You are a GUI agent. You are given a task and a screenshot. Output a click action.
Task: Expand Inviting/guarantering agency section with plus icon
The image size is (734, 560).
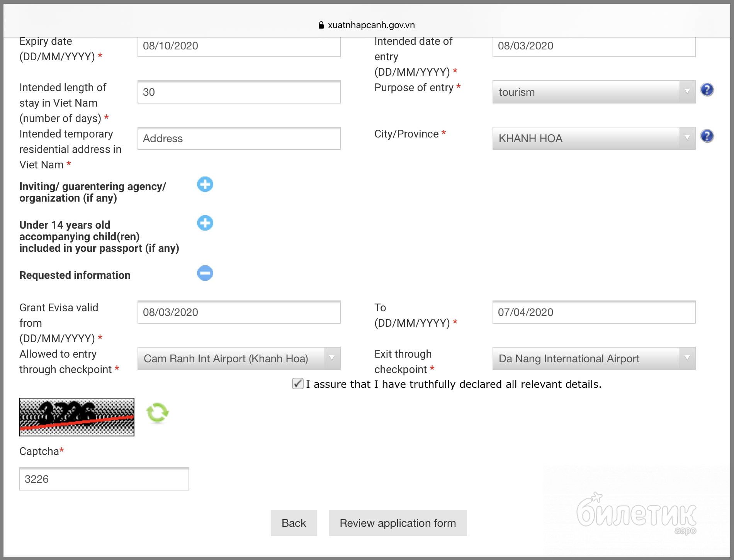205,185
